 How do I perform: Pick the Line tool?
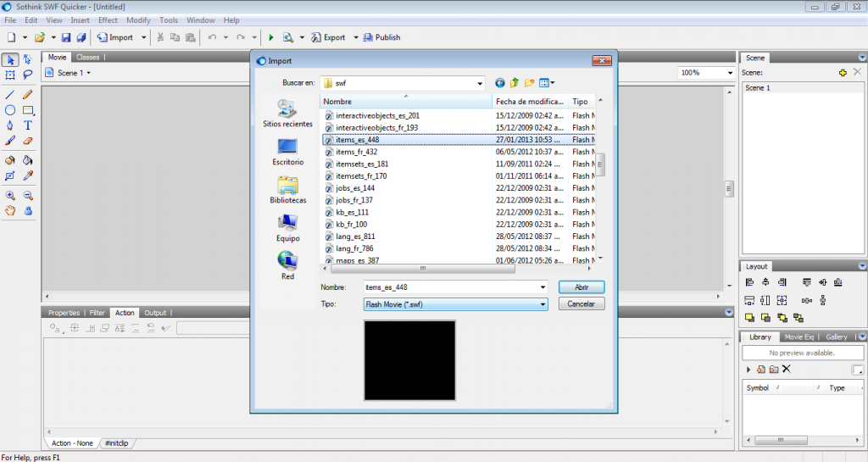click(10, 95)
